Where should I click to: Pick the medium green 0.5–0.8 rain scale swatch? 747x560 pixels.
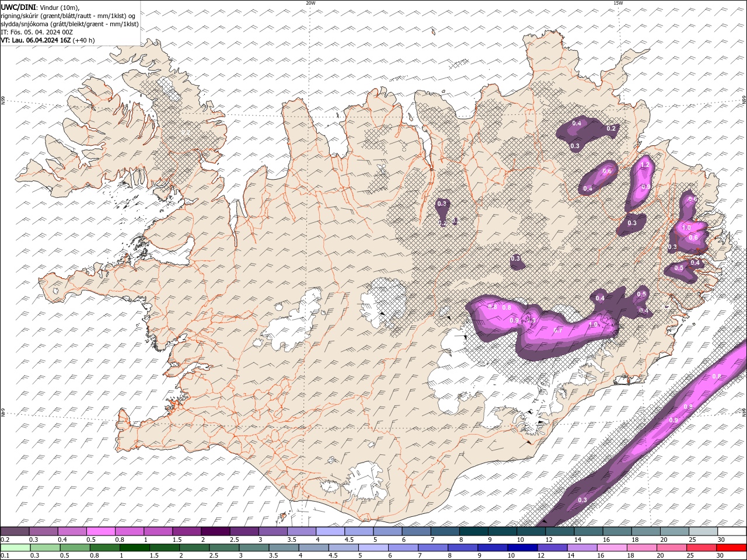(x=75, y=548)
